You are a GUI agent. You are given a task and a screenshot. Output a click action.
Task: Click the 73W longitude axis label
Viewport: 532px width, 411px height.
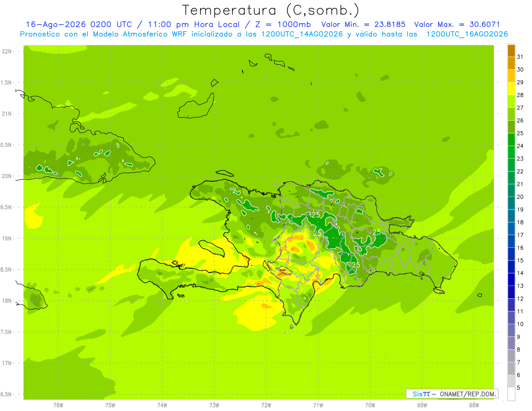[214, 405]
